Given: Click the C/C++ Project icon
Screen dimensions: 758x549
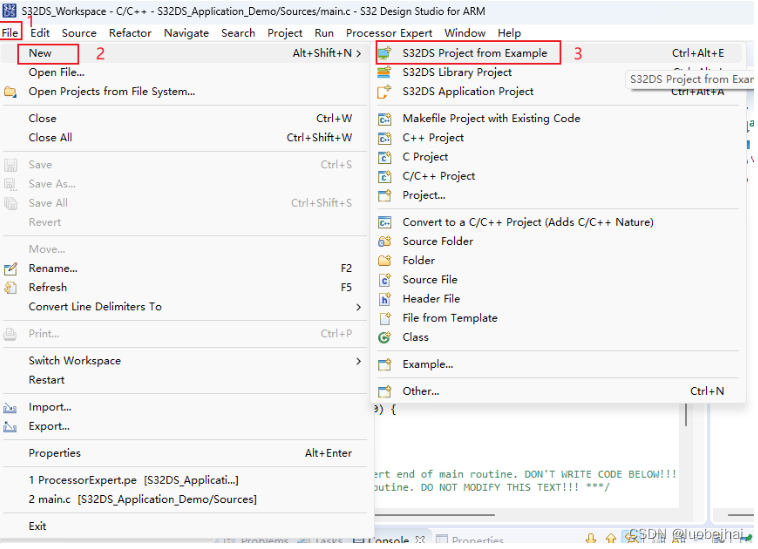Looking at the screenshot, I should click(384, 177).
